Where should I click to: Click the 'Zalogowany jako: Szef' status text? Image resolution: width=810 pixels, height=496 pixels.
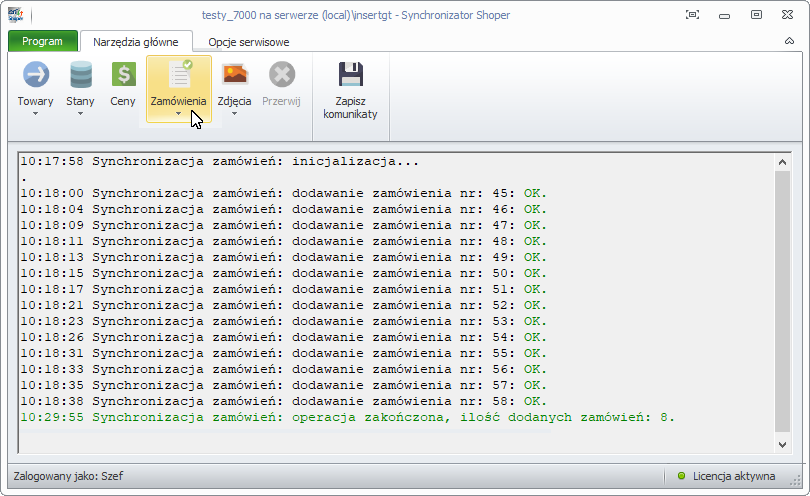[68, 476]
